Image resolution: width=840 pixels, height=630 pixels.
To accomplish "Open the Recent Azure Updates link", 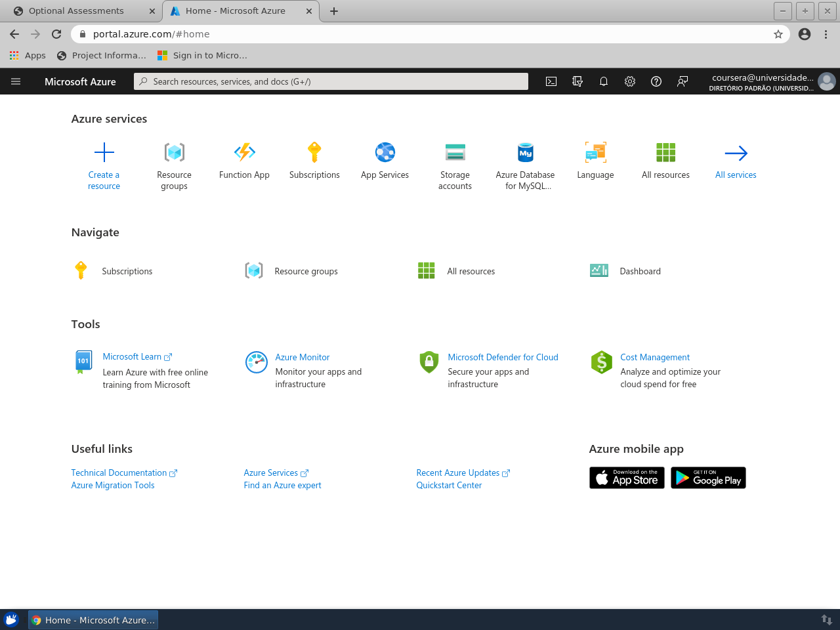I will pyautogui.click(x=463, y=472).
